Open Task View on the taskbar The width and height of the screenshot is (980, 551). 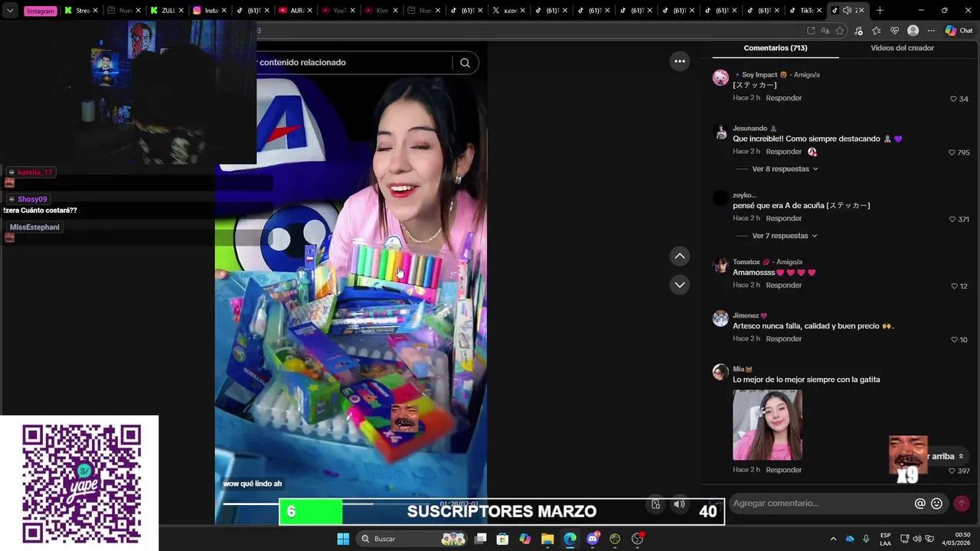pos(480,539)
